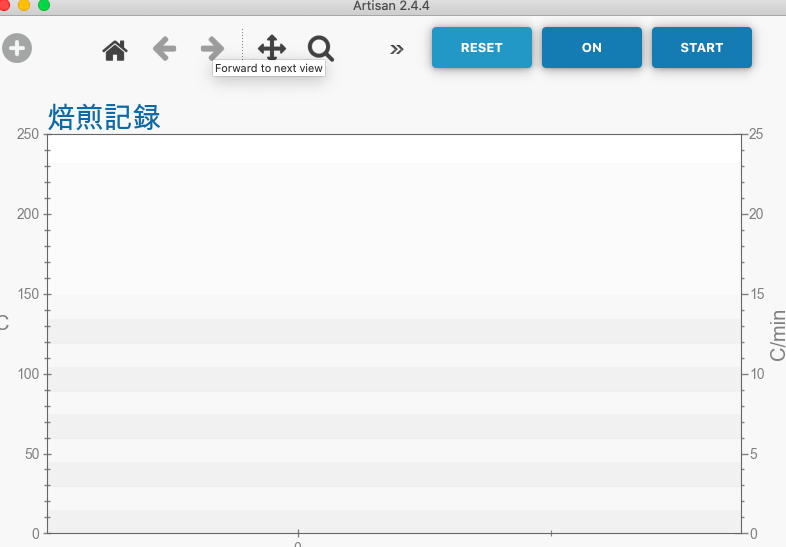The image size is (786, 547).
Task: Maximize the window with green button
Action: [x=44, y=5]
